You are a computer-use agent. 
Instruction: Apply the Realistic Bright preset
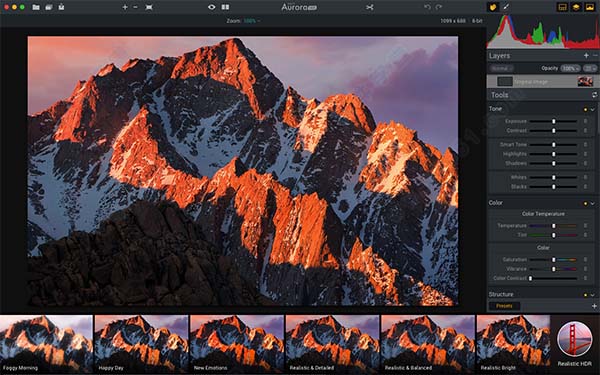click(x=513, y=344)
